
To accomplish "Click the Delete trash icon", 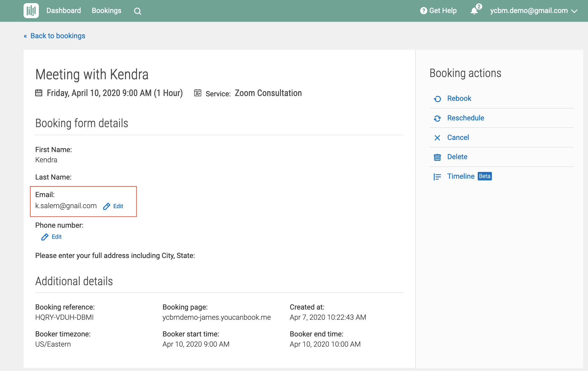I will 437,157.
